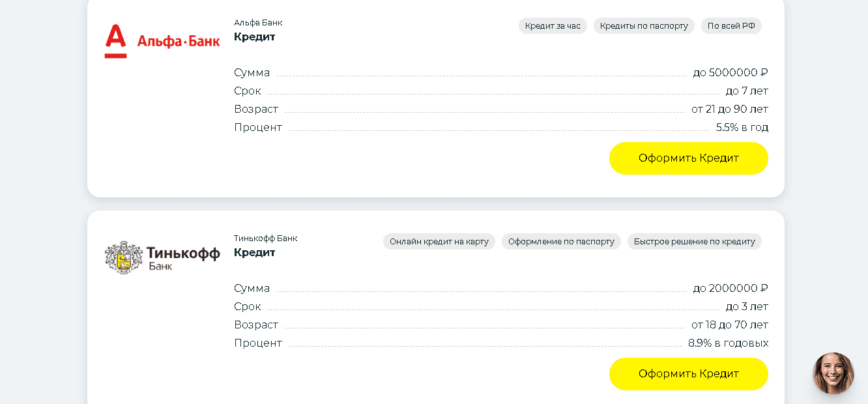Viewport: 868px width, 404px height.
Task: Click the "Оформление по паспорту" tag
Action: click(561, 242)
